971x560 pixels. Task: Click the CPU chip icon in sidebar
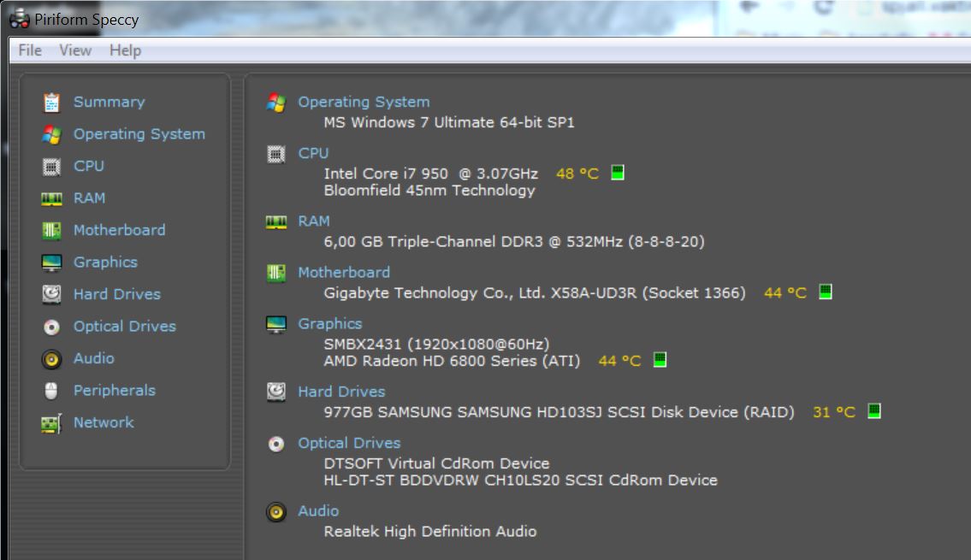(x=51, y=167)
